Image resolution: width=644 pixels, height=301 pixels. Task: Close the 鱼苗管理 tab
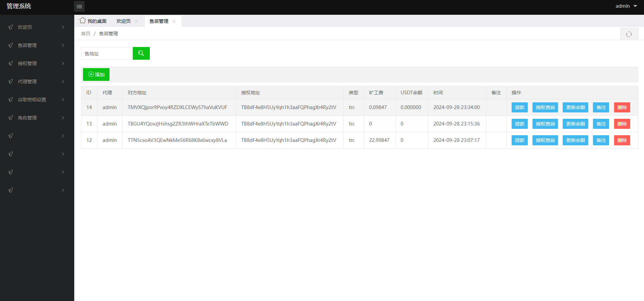click(174, 21)
